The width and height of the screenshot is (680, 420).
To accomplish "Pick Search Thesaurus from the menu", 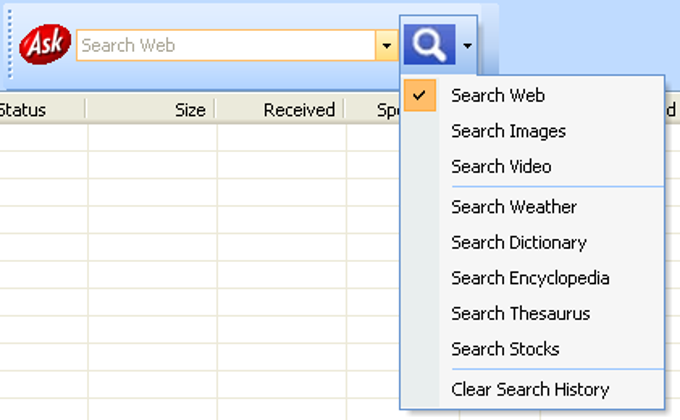I will (x=533, y=314).
